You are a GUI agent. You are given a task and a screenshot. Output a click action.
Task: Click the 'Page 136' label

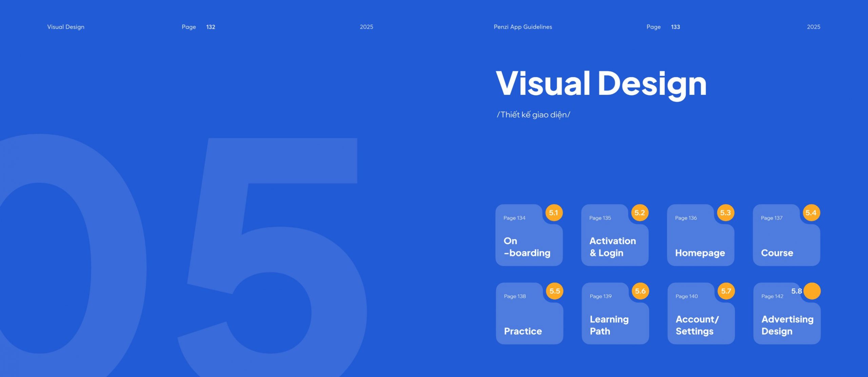point(686,218)
